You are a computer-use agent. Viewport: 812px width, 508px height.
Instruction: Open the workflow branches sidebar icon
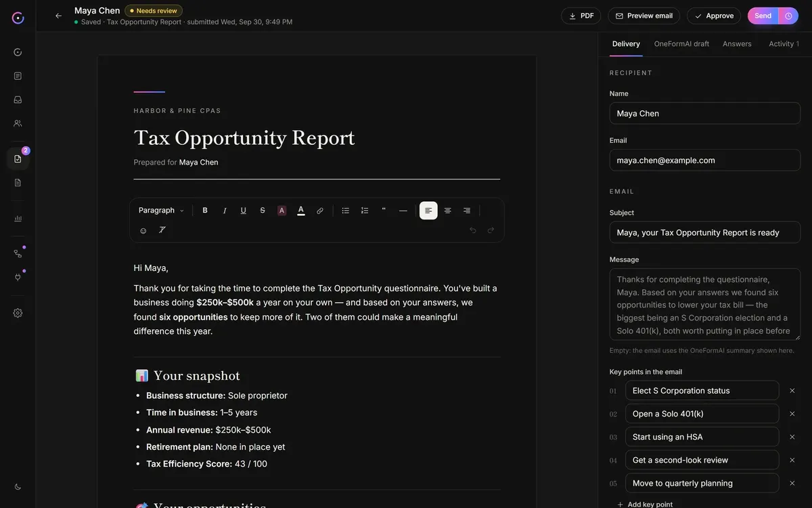point(18,253)
